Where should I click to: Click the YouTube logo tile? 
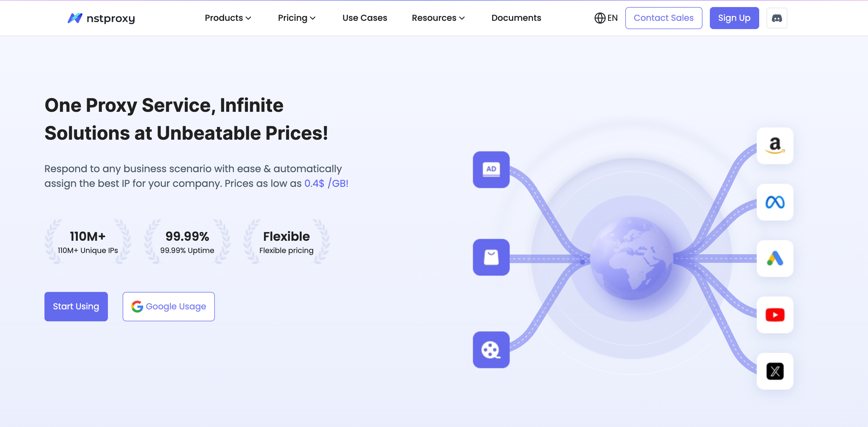(x=775, y=315)
